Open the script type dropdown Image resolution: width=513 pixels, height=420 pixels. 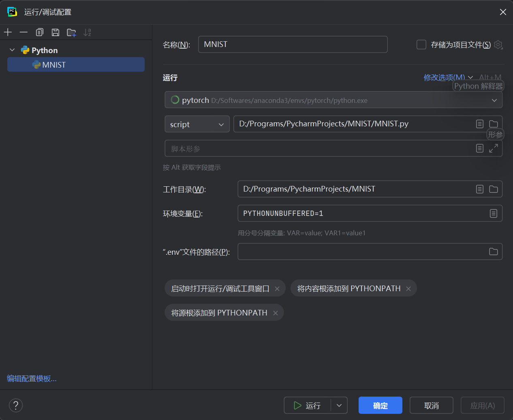(197, 124)
